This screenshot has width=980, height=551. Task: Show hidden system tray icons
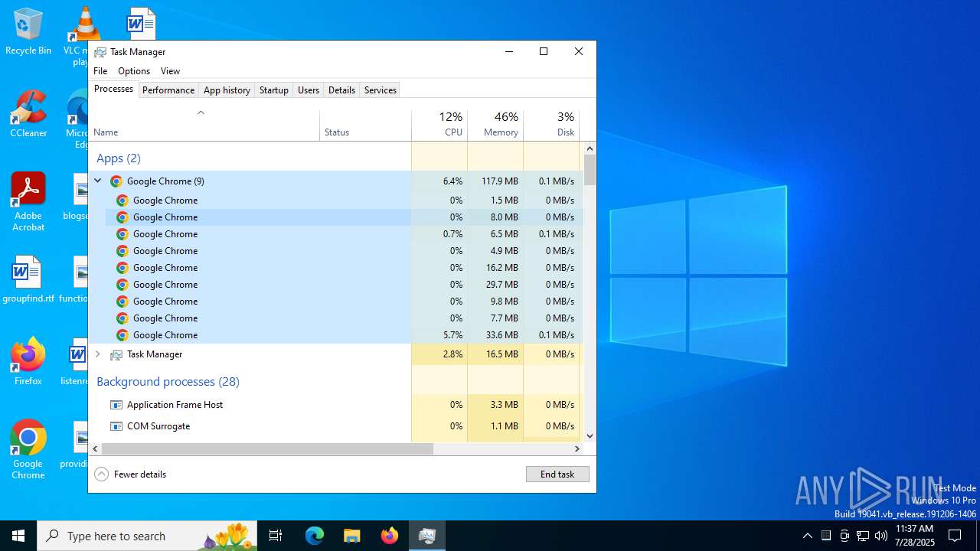click(x=808, y=536)
